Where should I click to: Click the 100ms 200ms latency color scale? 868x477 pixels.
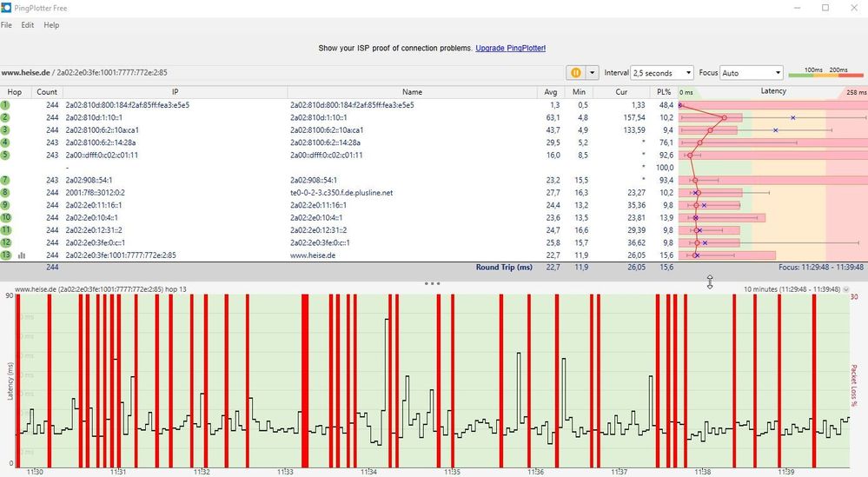pos(826,72)
